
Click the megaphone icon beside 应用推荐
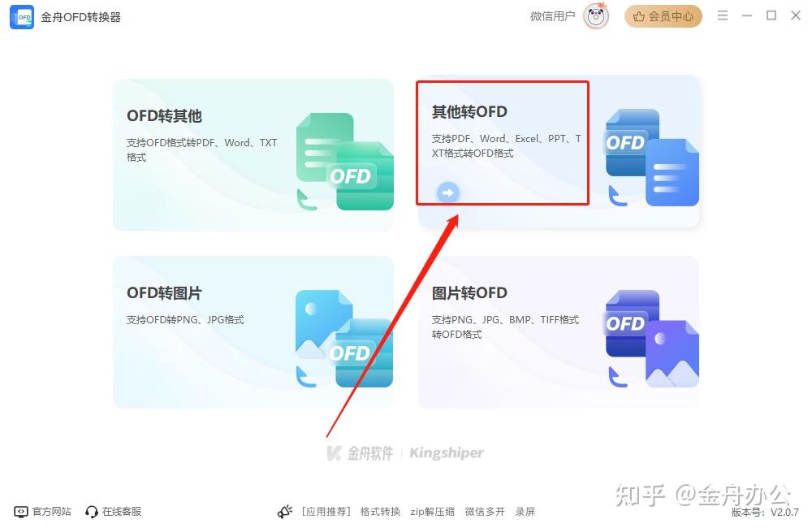285,511
